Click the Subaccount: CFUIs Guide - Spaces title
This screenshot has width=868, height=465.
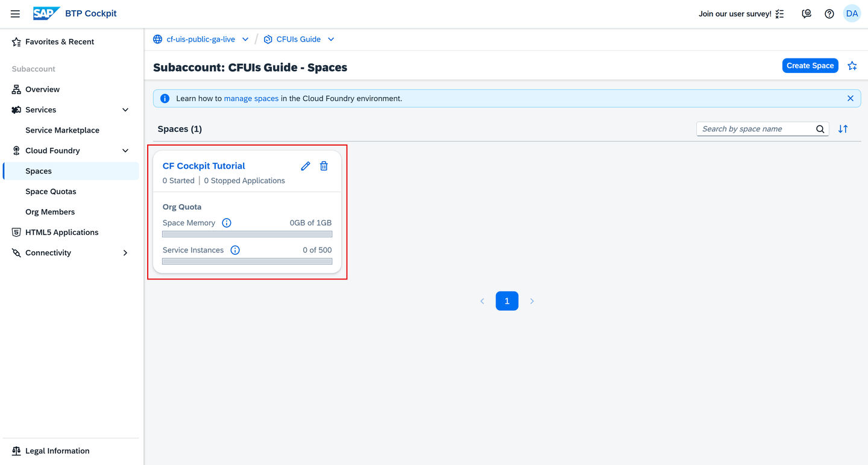(250, 67)
